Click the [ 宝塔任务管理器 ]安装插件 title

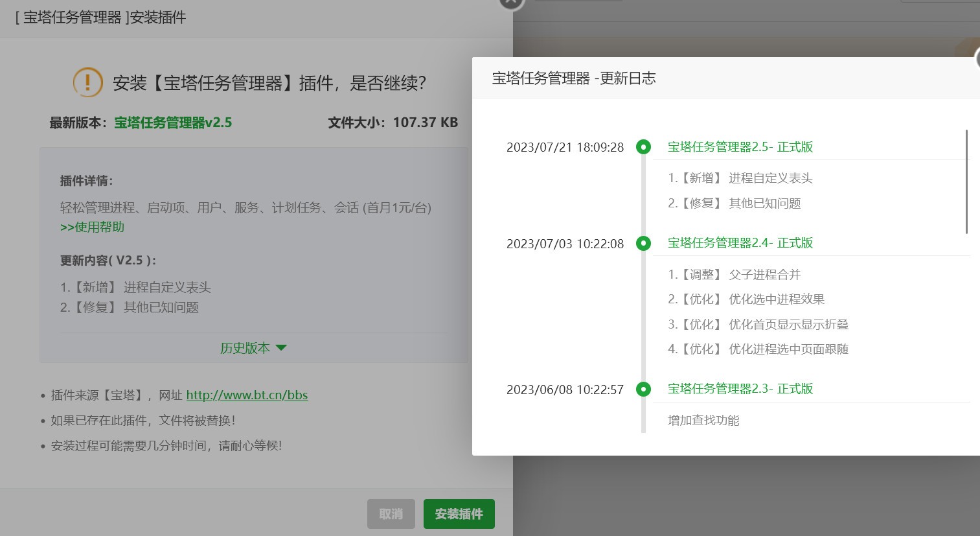point(100,17)
